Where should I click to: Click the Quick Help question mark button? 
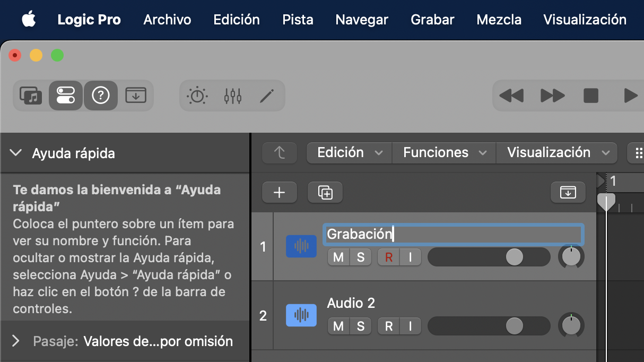101,96
